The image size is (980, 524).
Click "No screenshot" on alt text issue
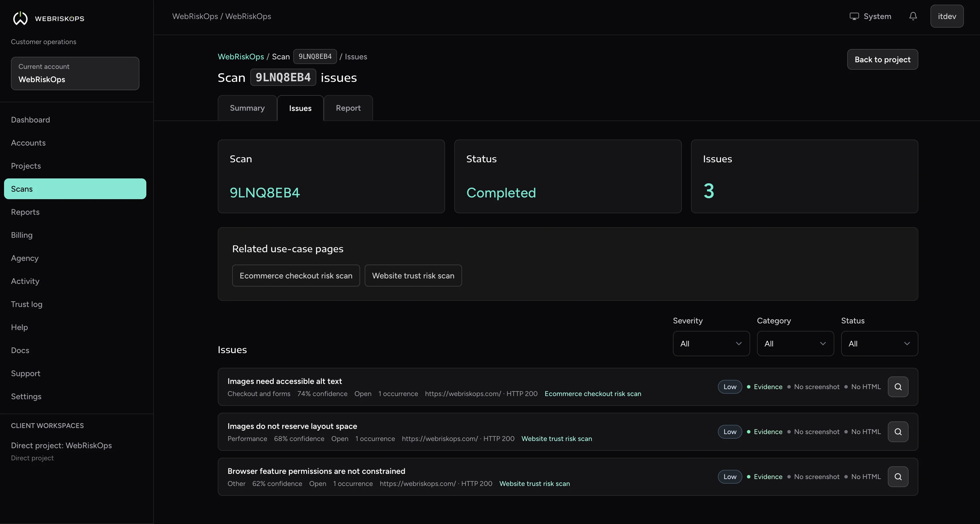(x=816, y=387)
